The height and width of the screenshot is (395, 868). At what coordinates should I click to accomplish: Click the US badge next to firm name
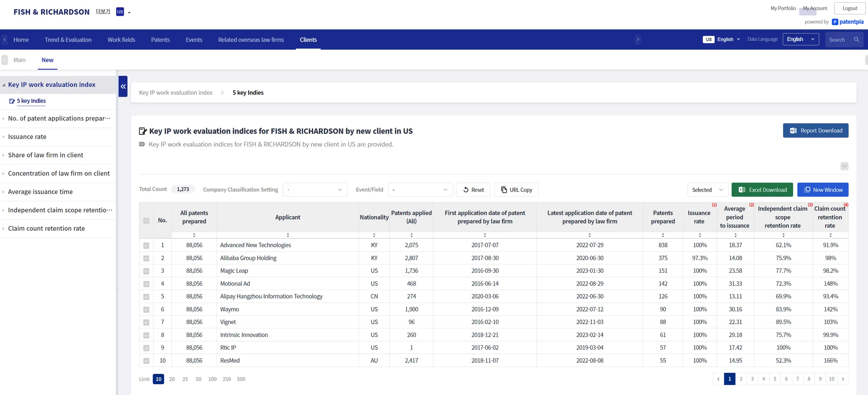120,12
